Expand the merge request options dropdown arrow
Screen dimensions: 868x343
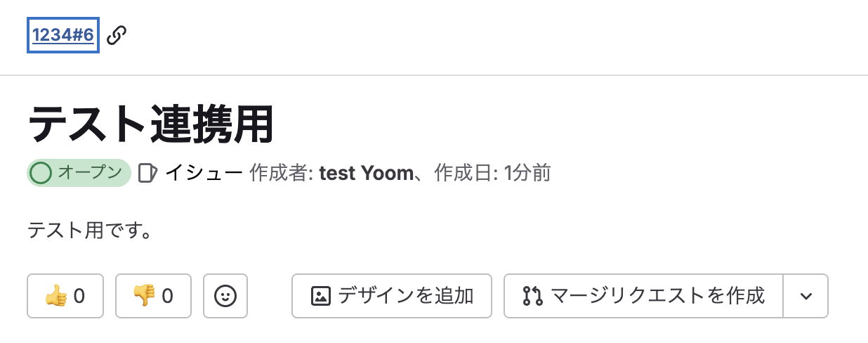pyautogui.click(x=805, y=296)
